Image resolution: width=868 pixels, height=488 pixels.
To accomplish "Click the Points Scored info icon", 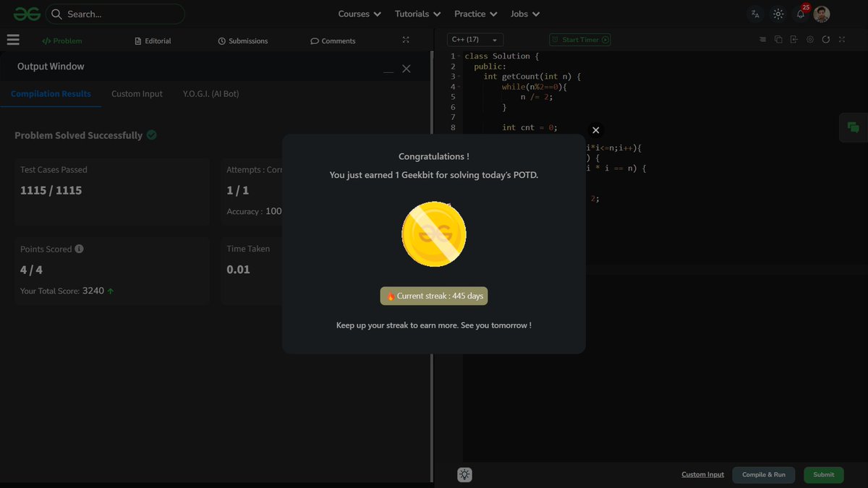I will (80, 249).
